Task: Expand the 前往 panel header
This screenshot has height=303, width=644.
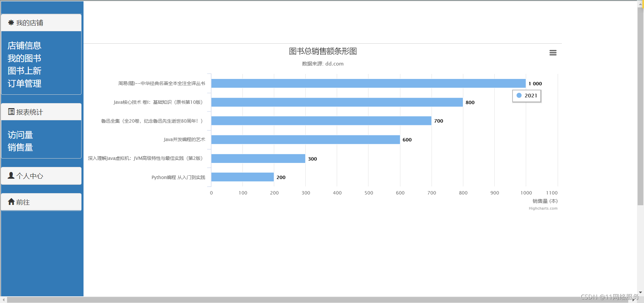Action: (41, 202)
